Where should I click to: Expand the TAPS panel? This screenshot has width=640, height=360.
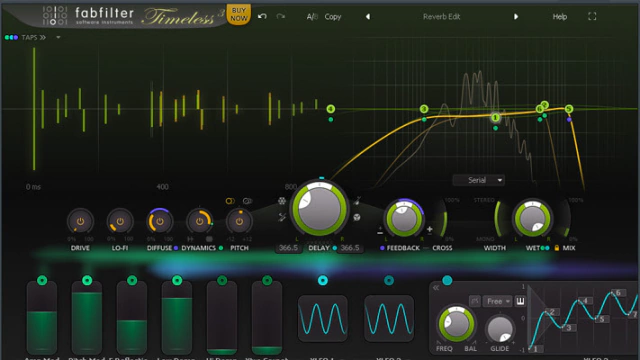click(x=33, y=37)
